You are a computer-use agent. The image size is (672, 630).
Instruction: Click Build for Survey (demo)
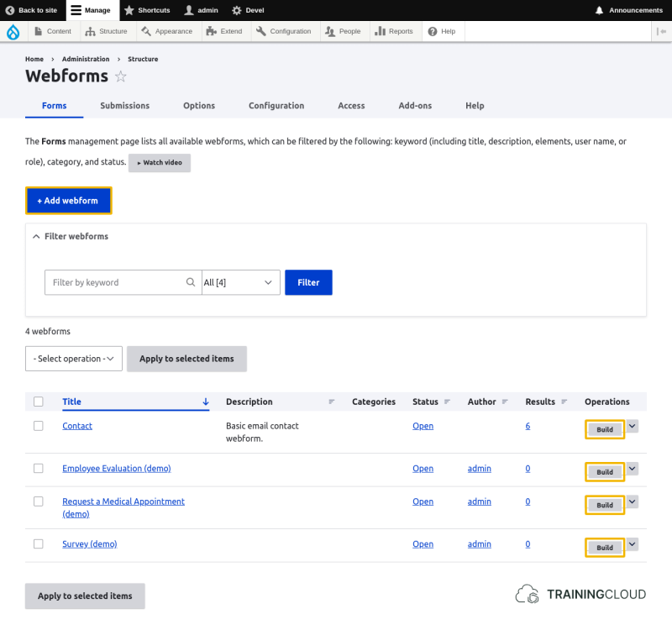(605, 548)
